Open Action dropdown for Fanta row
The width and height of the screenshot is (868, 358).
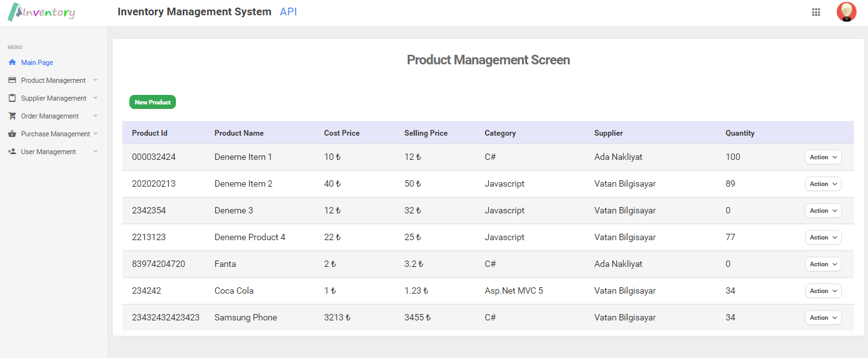[823, 264]
